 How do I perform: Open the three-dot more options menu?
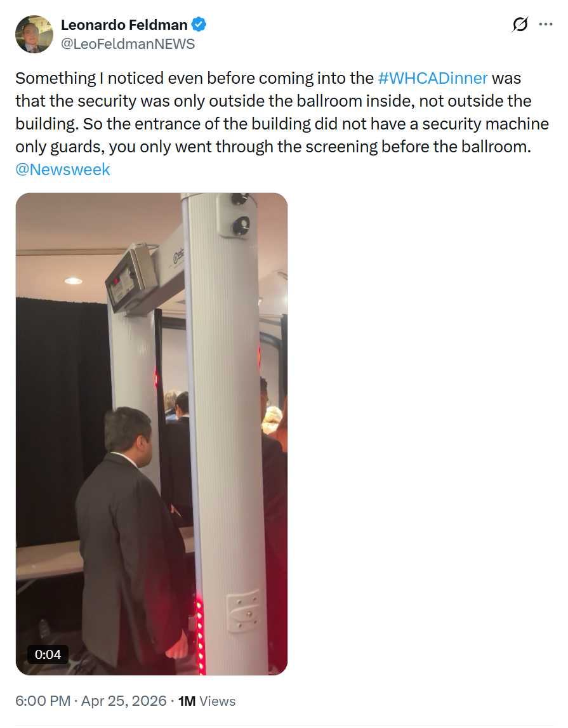click(x=546, y=24)
